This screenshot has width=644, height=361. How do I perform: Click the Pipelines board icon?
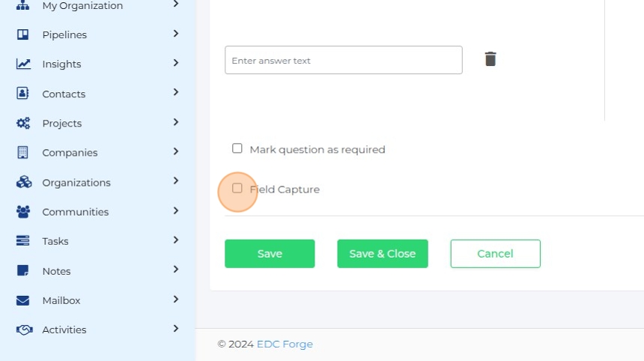[x=23, y=34]
